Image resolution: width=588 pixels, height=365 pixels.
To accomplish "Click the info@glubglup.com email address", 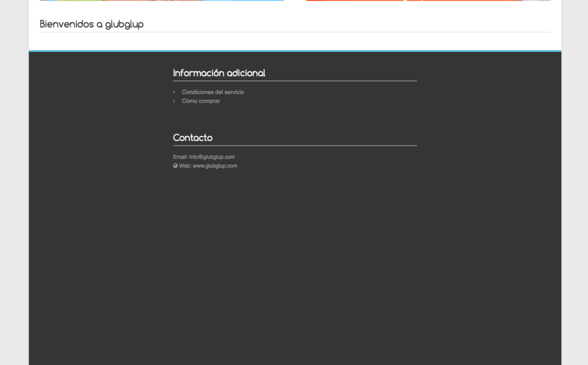I will 212,157.
